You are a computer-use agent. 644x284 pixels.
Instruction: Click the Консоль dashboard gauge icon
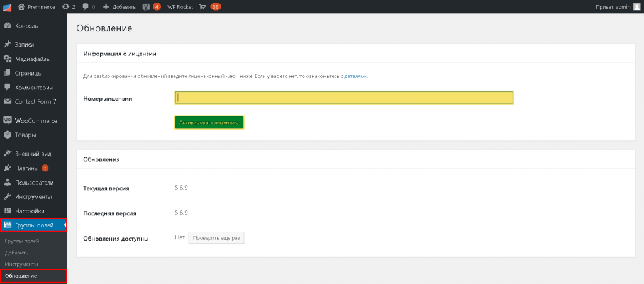click(x=7, y=26)
